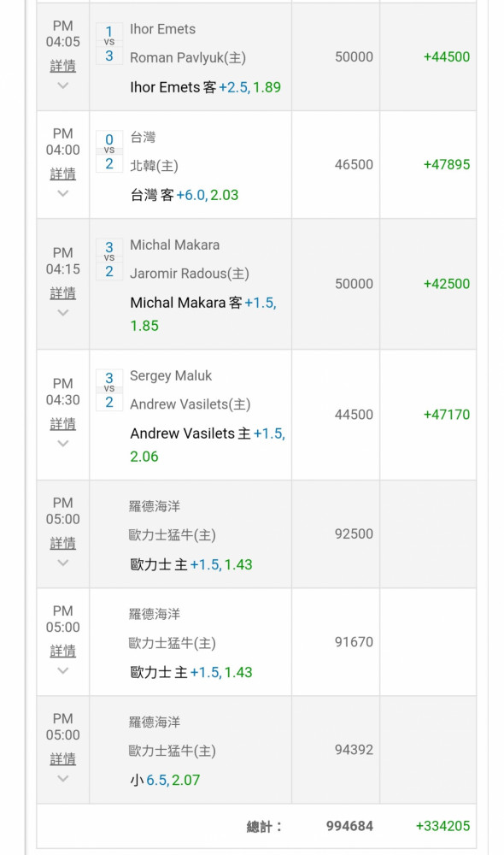Click Sergey Maluk 3 vs 2 score box
The width and height of the screenshot is (504, 855).
pyautogui.click(x=109, y=390)
